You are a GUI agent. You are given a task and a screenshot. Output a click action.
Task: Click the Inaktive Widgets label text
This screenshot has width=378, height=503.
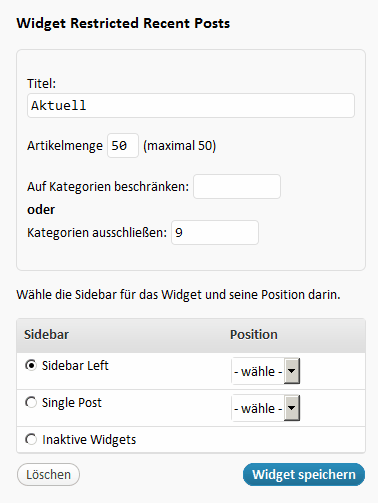(x=89, y=440)
